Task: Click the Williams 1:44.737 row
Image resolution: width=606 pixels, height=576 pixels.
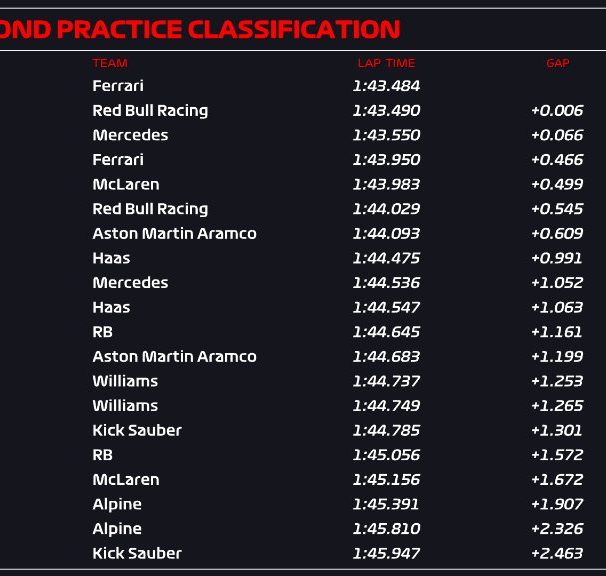Action: 303,381
